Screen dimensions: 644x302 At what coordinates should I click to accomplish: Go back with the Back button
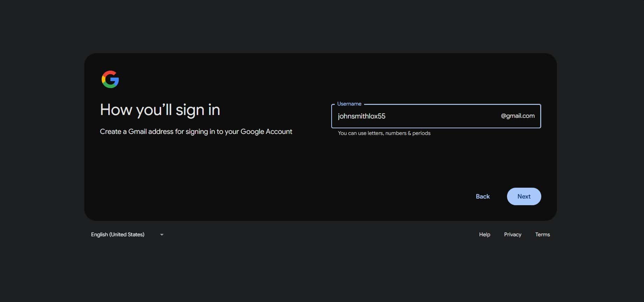483,196
